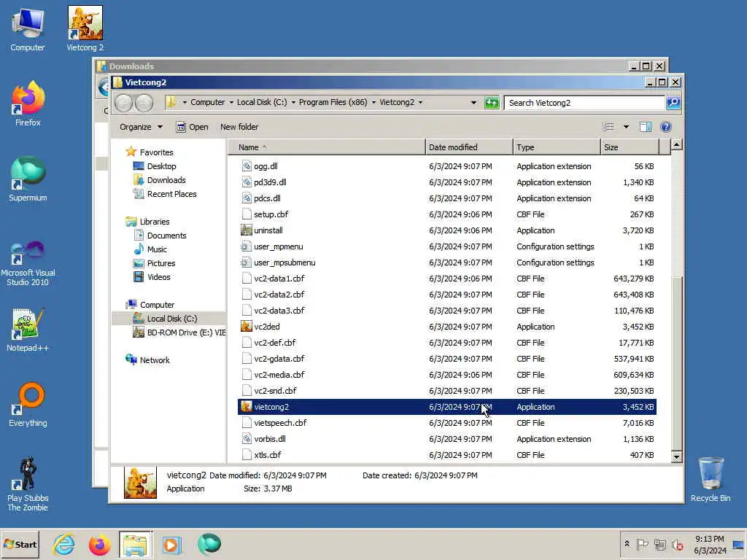This screenshot has width=747, height=560.
Task: Click the Open toolbar button
Action: tap(192, 127)
